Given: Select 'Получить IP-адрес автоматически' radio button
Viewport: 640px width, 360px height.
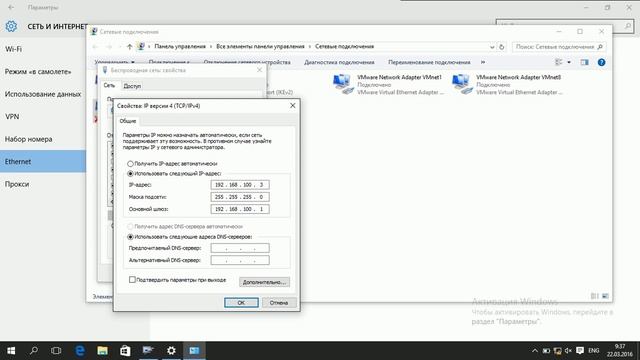Looking at the screenshot, I should pyautogui.click(x=130, y=164).
